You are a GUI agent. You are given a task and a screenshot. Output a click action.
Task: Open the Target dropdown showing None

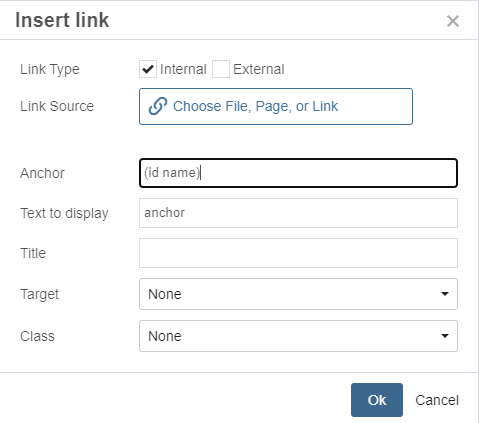tap(298, 294)
